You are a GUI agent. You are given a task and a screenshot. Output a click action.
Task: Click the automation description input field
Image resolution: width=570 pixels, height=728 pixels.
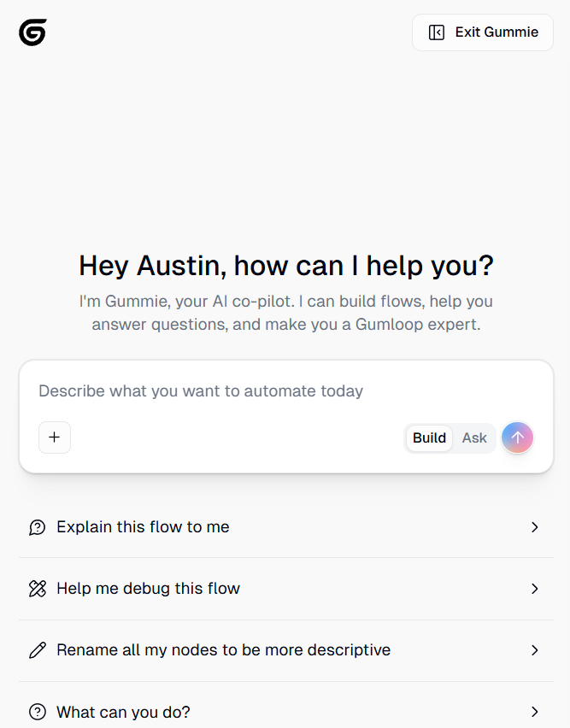[x=256, y=390]
